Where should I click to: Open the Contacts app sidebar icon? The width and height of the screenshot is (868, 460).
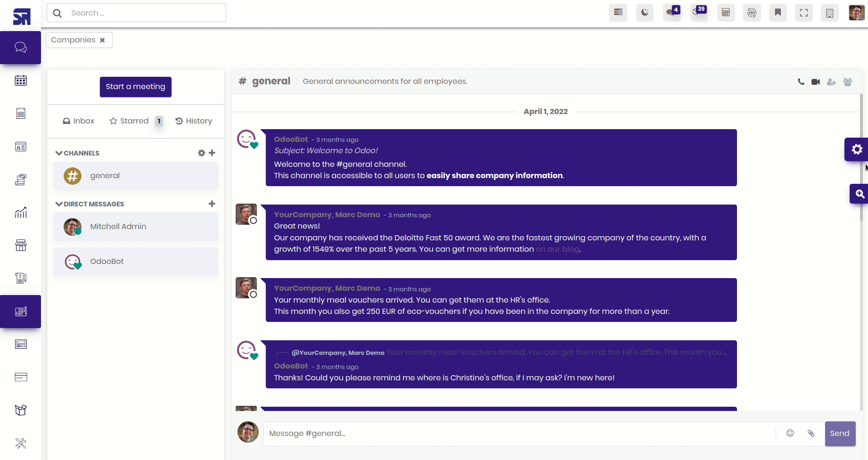[21, 147]
